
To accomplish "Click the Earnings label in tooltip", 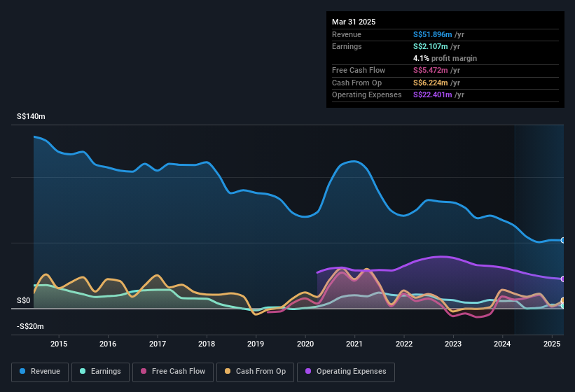I will click(x=347, y=46).
